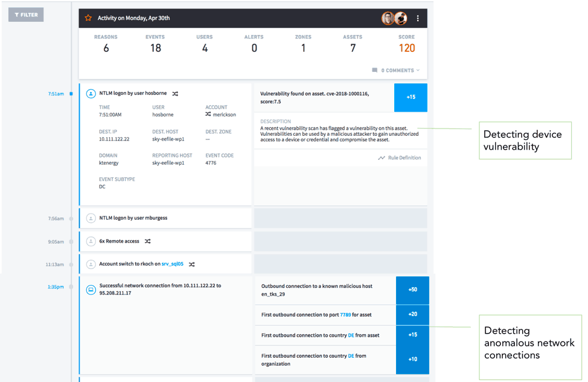Open DE link in country from organization row

point(351,356)
